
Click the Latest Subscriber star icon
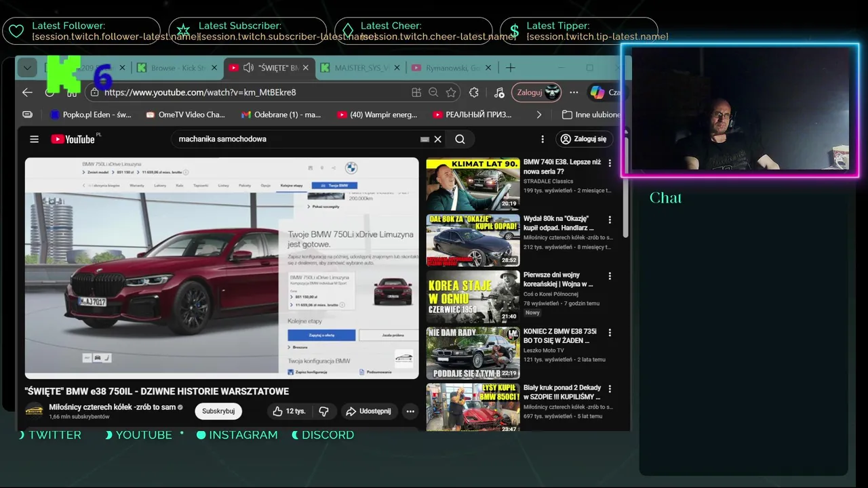click(x=183, y=31)
